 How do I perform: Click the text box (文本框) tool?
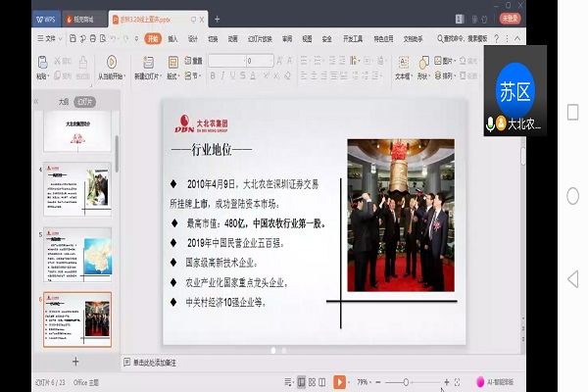click(x=402, y=64)
